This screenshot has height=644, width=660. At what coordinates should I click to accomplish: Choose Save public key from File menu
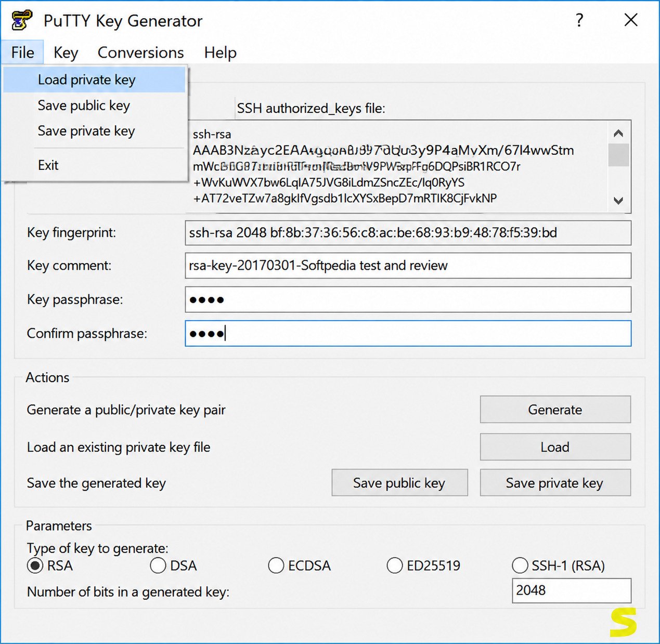(x=94, y=106)
